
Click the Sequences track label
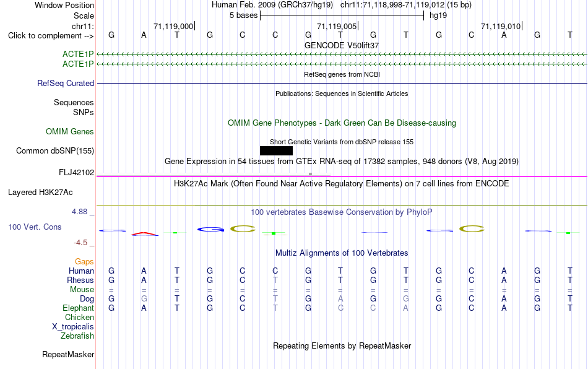point(74,102)
